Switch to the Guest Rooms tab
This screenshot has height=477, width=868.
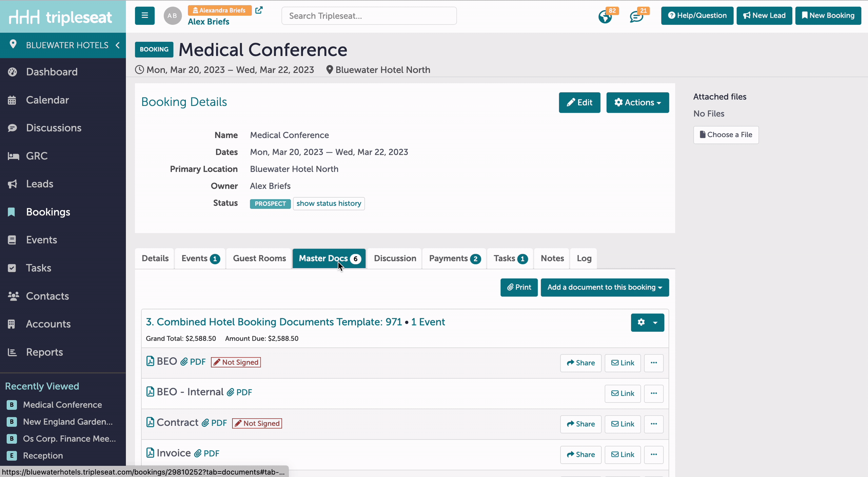pyautogui.click(x=259, y=259)
